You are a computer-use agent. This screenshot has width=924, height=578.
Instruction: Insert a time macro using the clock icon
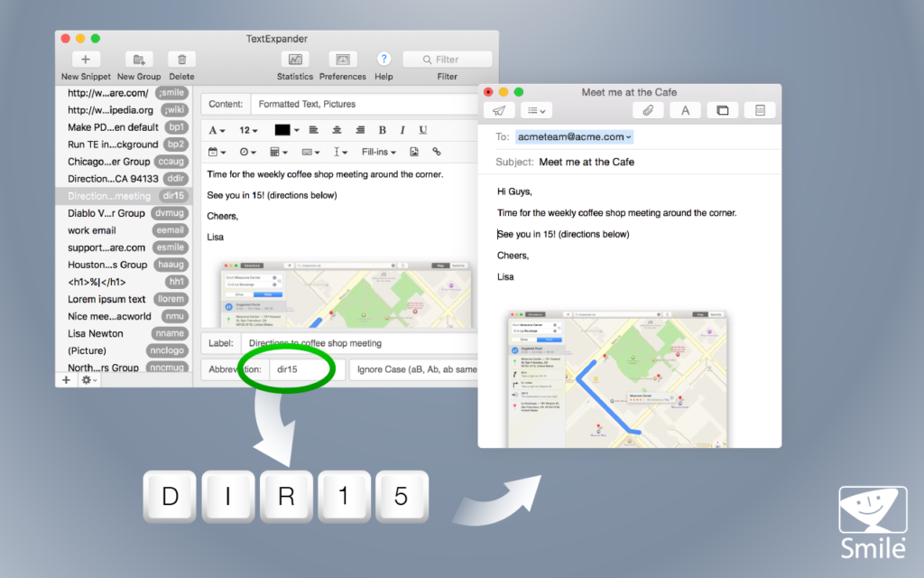[244, 152]
